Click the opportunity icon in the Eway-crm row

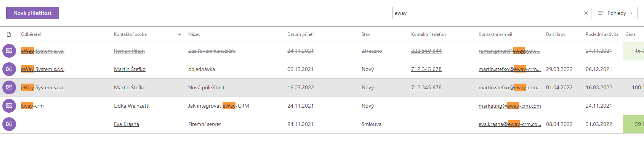click(x=9, y=106)
